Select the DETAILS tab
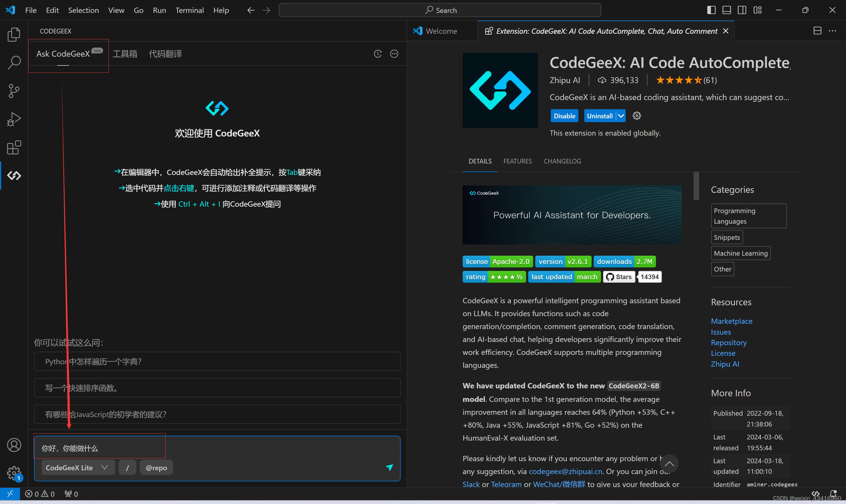This screenshot has width=846, height=504. [x=480, y=161]
